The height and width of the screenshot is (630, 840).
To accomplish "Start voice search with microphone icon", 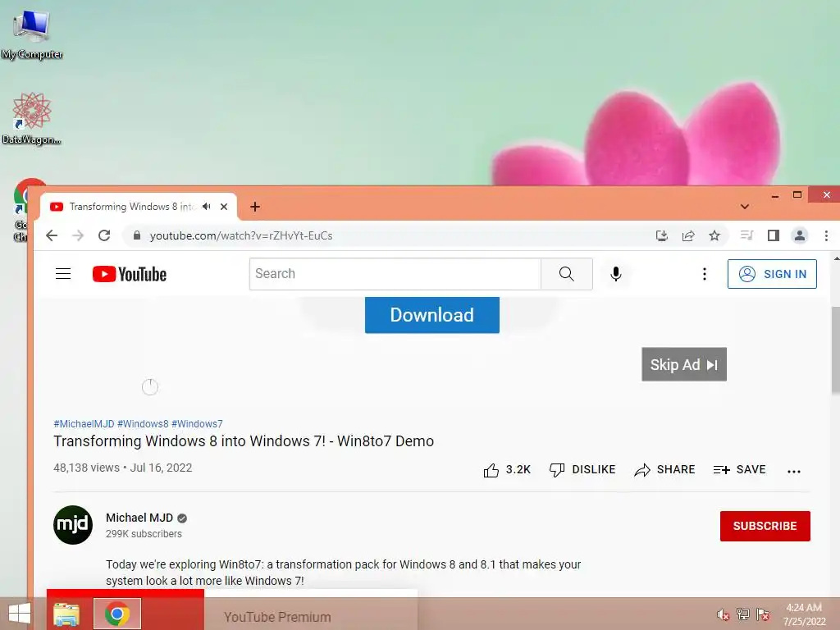I will pos(616,274).
